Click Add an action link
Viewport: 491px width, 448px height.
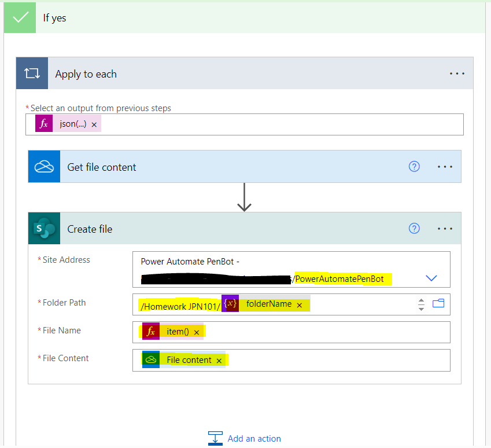click(254, 439)
